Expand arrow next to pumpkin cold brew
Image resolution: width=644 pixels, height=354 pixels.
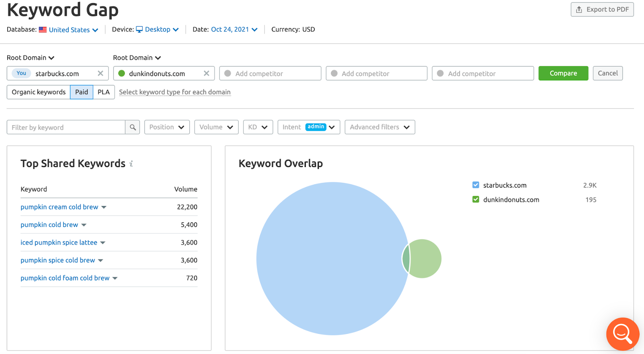point(84,225)
